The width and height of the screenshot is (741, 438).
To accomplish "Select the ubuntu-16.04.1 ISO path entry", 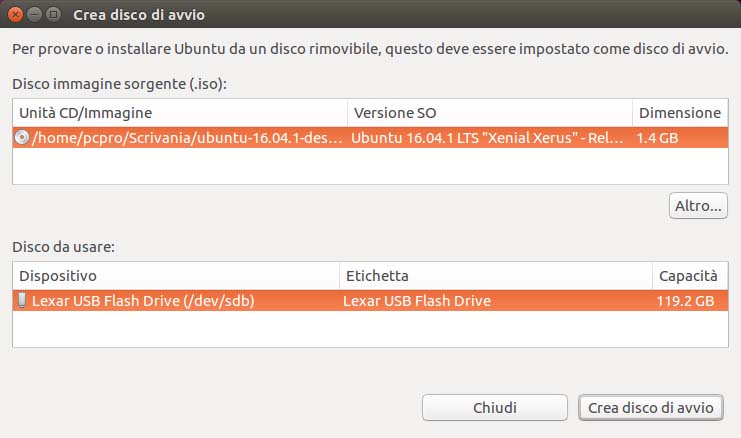I will (x=189, y=138).
